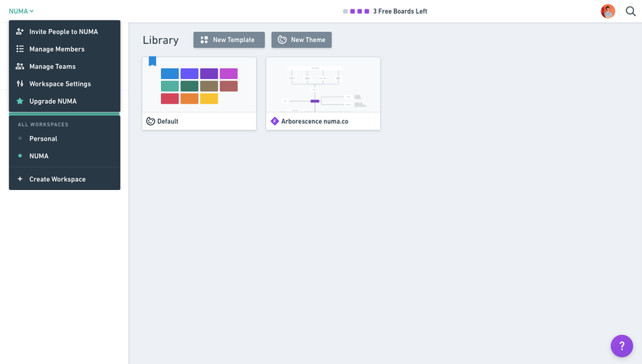Click the New Template blocks icon
The width and height of the screenshot is (642, 364).
[x=204, y=40]
